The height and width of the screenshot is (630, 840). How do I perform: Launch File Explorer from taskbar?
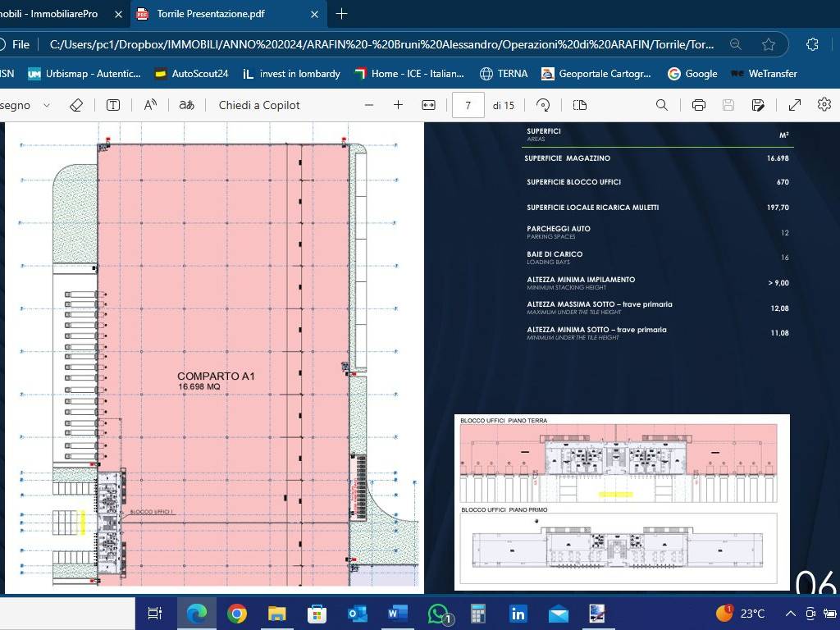pos(277,614)
